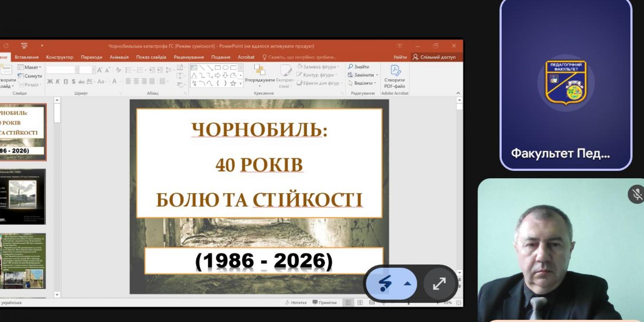The width and height of the screenshot is (644, 322).
Task: Click the Bold (Ж) formatting icon
Action: click(x=50, y=82)
